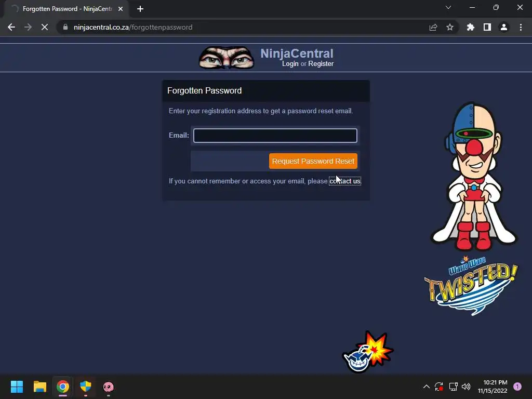Click the sync status tray icon
This screenshot has height=399, width=532.
pos(439,387)
